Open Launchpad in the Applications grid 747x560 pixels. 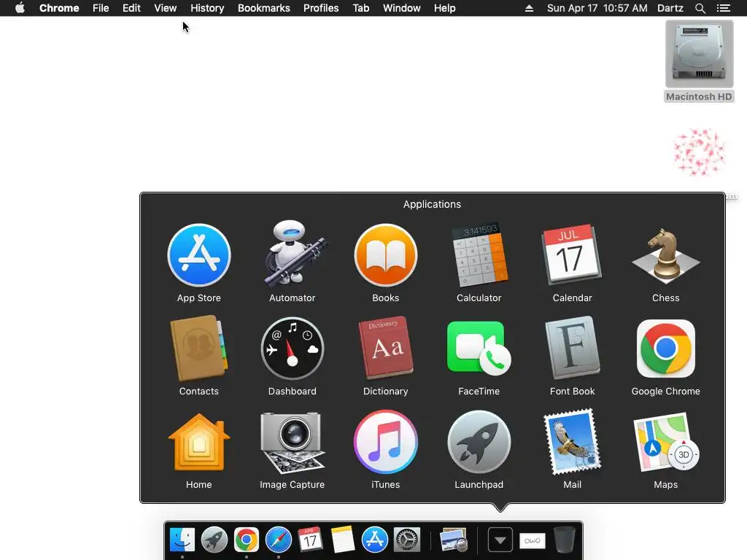pyautogui.click(x=479, y=442)
